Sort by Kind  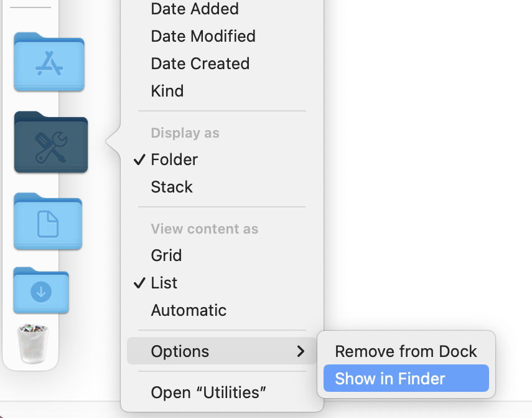click(x=167, y=91)
